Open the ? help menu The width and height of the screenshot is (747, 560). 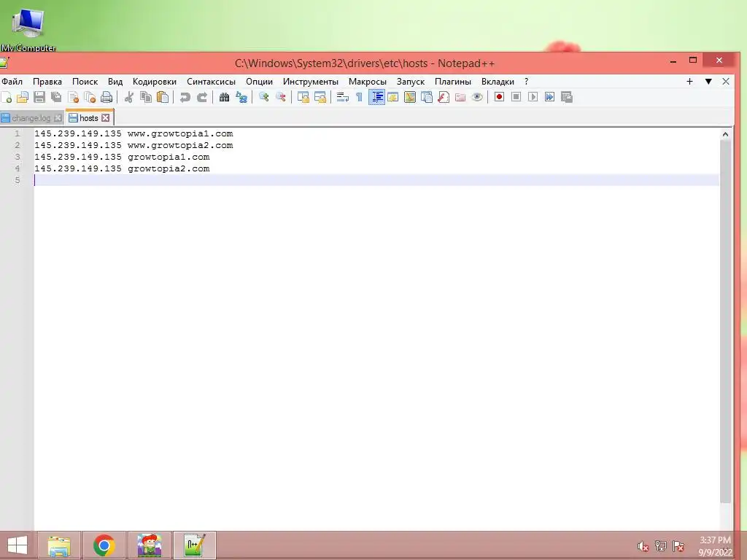pos(527,82)
